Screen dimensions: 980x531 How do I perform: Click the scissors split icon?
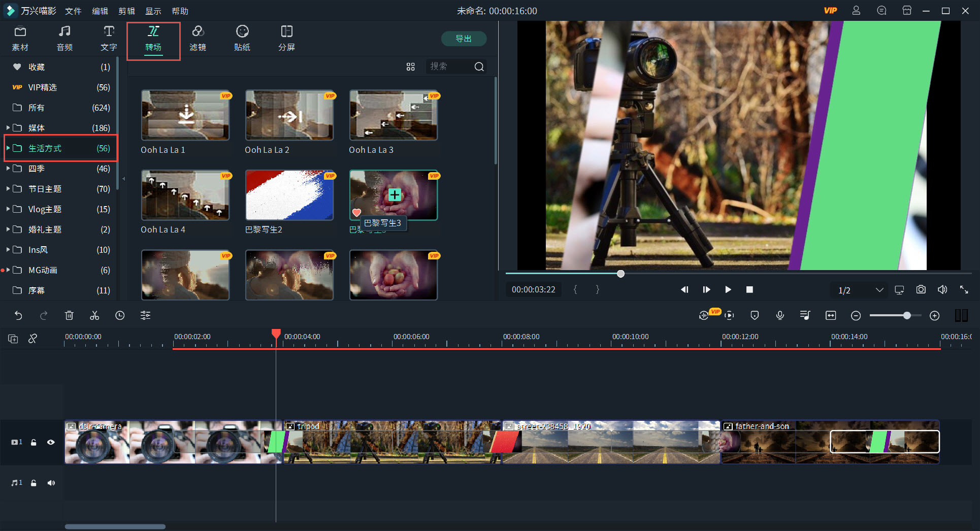94,316
